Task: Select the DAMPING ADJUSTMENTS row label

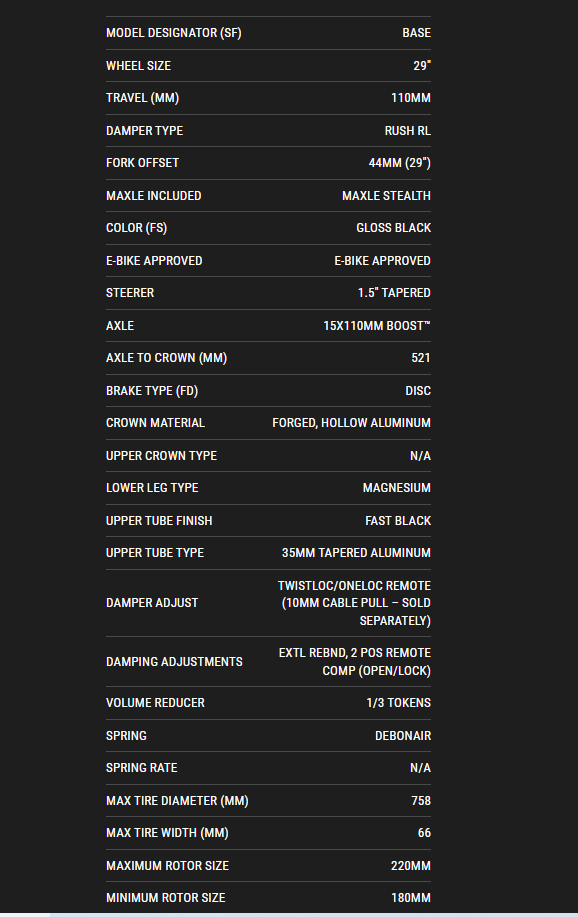Action: point(174,661)
